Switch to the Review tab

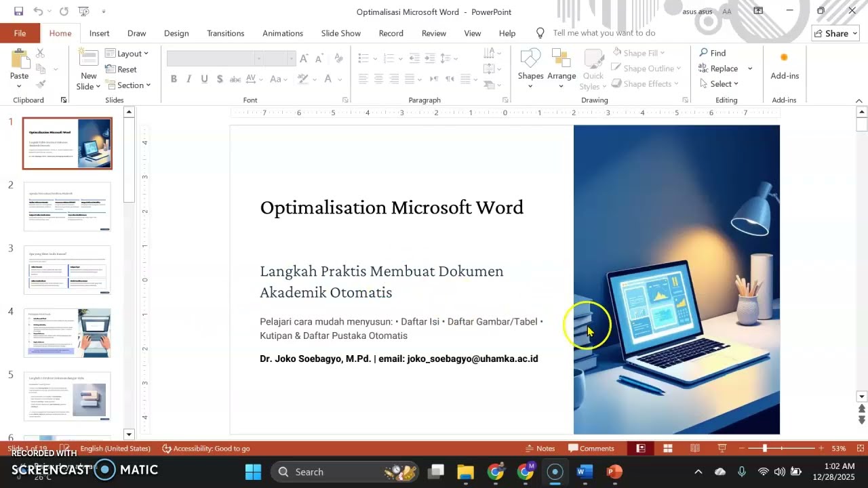pyautogui.click(x=434, y=33)
